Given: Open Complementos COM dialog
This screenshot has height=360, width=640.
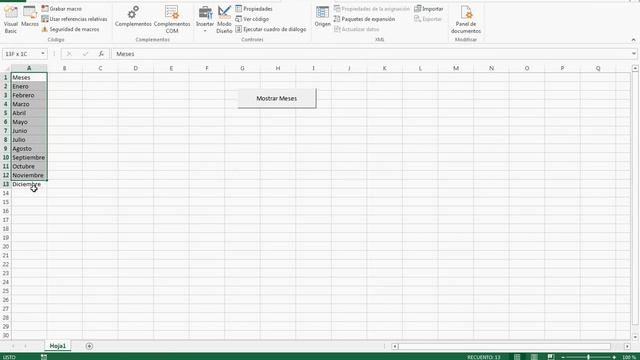Looking at the screenshot, I should coord(172,20).
